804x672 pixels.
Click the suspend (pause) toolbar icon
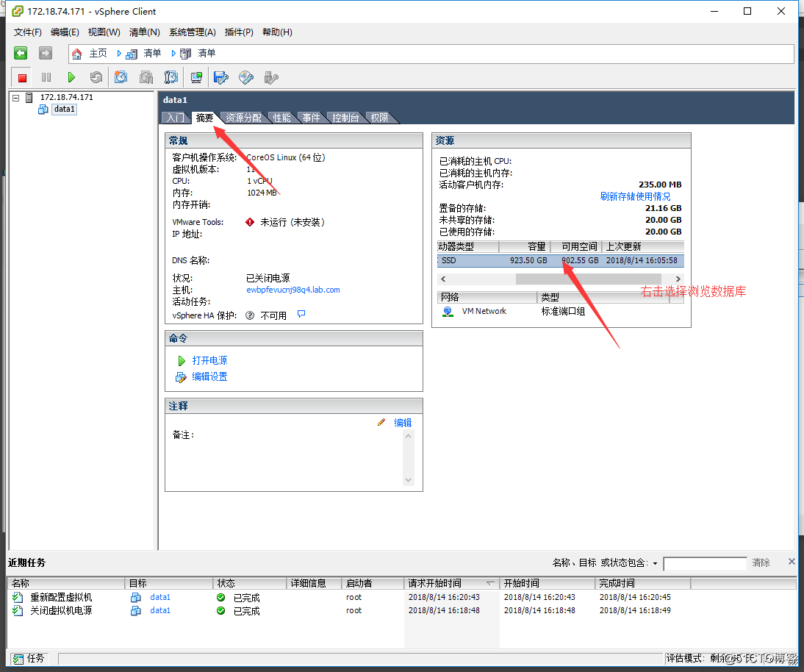coord(46,77)
